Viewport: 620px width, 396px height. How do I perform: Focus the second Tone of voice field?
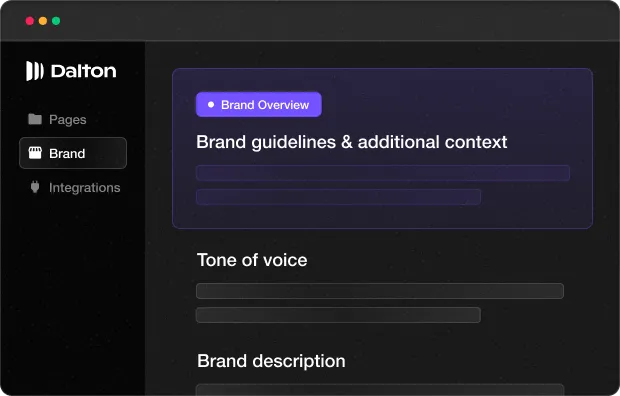(338, 315)
